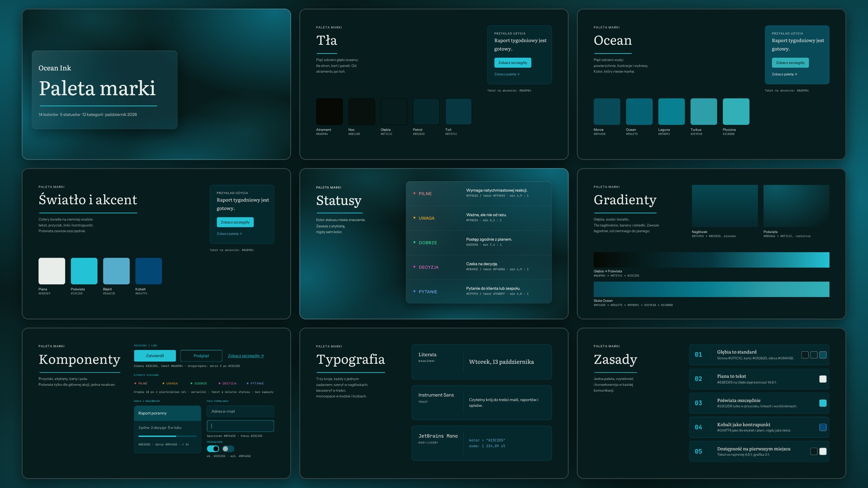Click Zobacz szczegóły button on Ocean slide
Image resolution: width=868 pixels, height=488 pixels.
790,63
